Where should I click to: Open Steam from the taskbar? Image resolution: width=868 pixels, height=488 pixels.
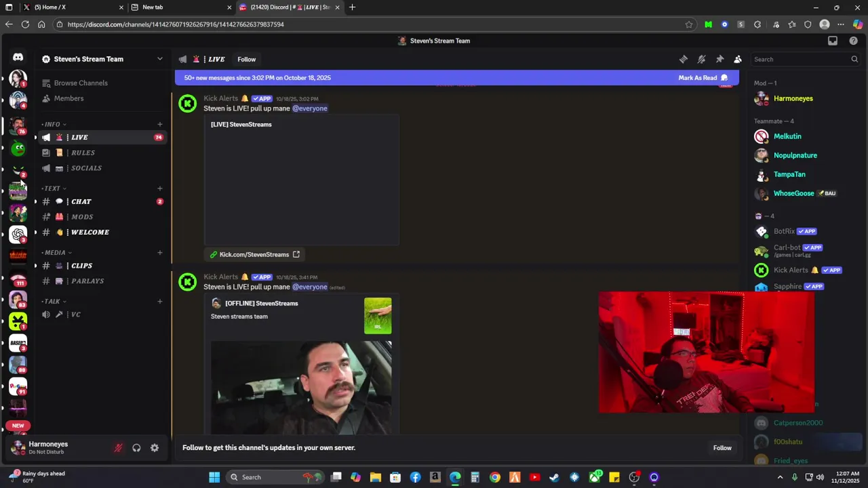(554, 477)
